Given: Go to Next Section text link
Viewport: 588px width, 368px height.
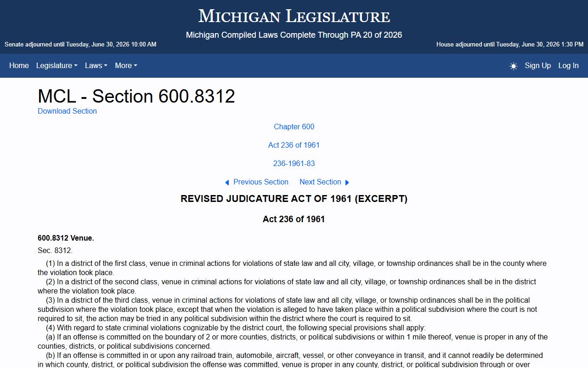Looking at the screenshot, I should coord(320,182).
